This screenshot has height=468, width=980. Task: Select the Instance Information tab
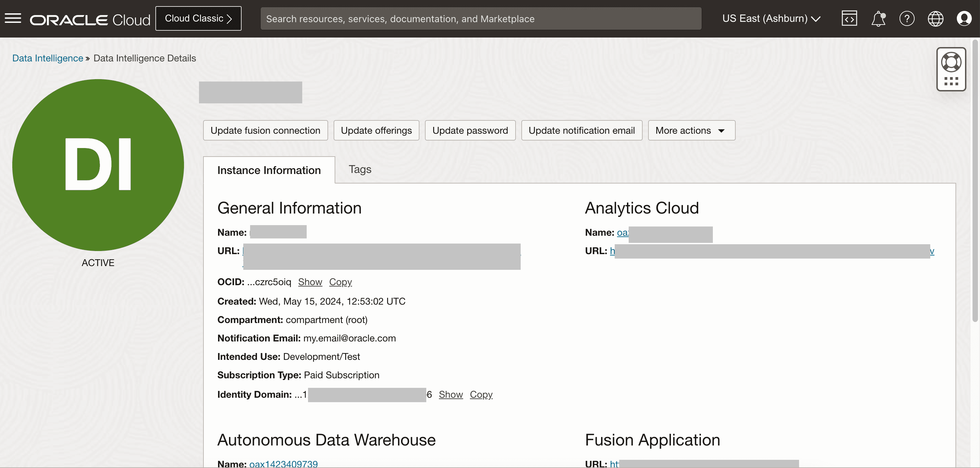[x=269, y=170]
